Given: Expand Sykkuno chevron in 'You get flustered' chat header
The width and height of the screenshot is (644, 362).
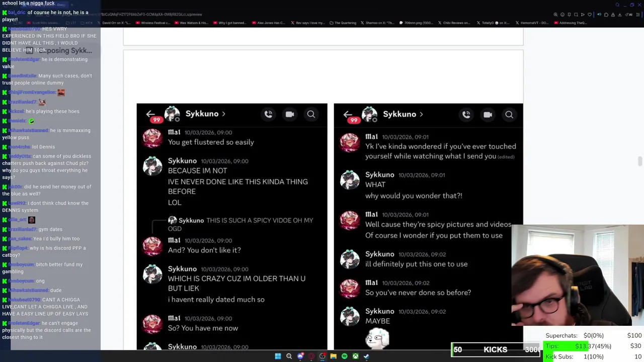Looking at the screenshot, I should tap(223, 114).
